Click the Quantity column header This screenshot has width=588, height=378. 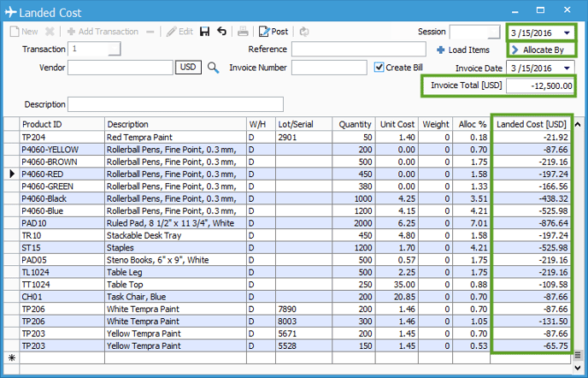[x=354, y=124]
